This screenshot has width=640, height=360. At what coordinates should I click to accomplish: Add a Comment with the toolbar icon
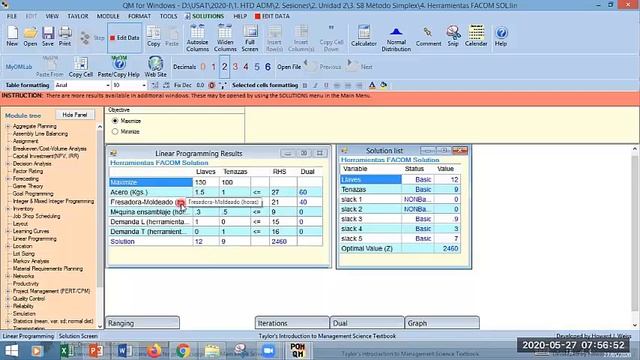coord(428,36)
